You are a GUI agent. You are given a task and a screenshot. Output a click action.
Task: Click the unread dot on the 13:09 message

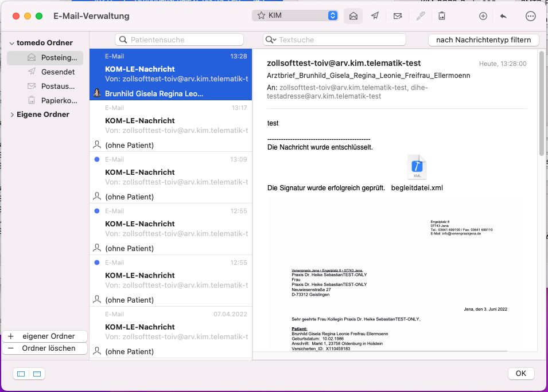click(97, 159)
